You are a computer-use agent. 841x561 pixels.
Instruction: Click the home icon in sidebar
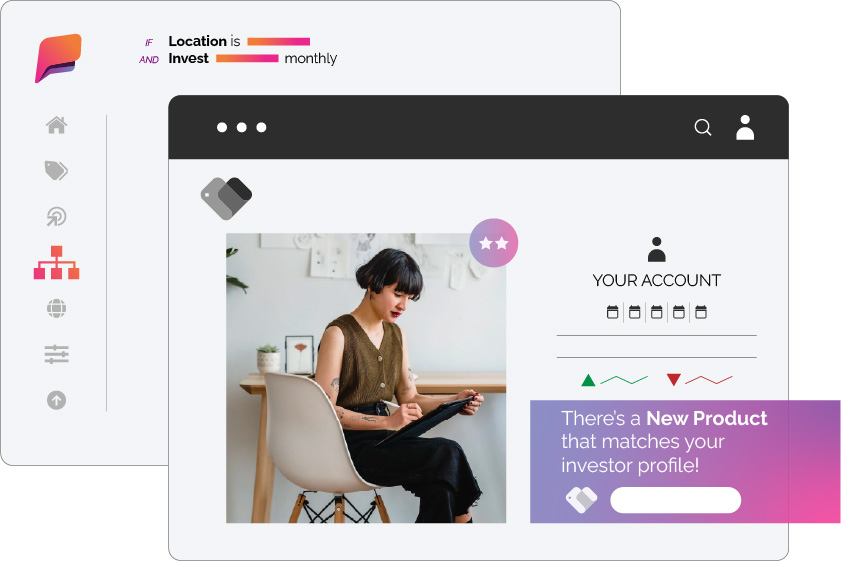point(56,125)
